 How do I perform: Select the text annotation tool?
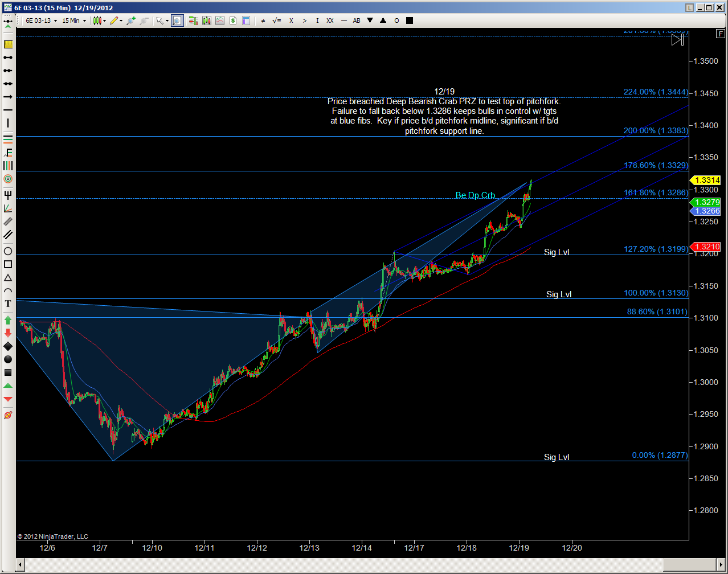8,304
